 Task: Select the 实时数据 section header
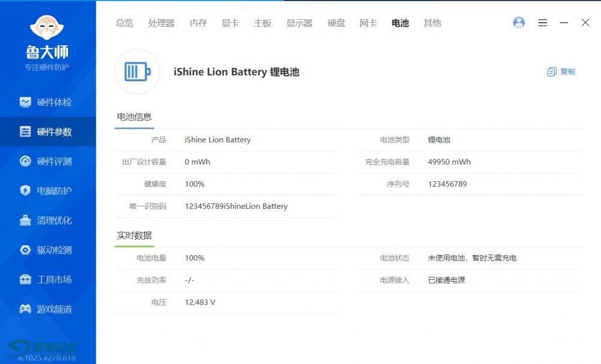[134, 235]
